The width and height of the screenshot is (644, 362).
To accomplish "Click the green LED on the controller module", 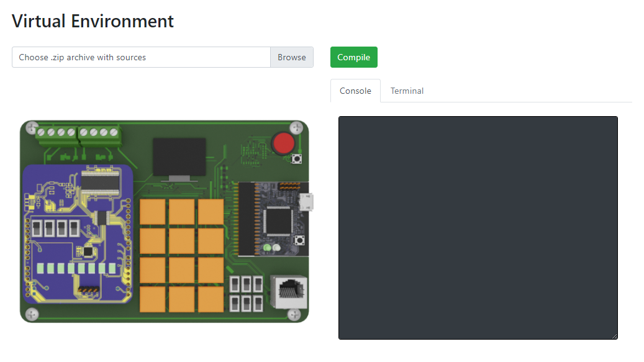I will coord(266,247).
